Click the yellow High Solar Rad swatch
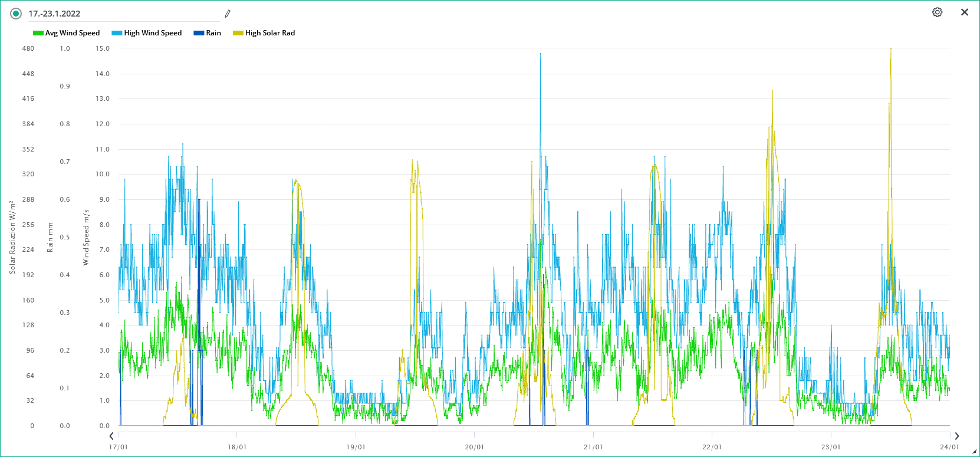980x457 pixels. 238,33
